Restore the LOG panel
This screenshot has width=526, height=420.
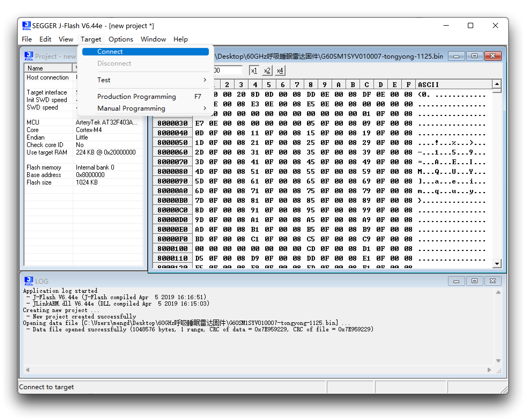click(475, 281)
